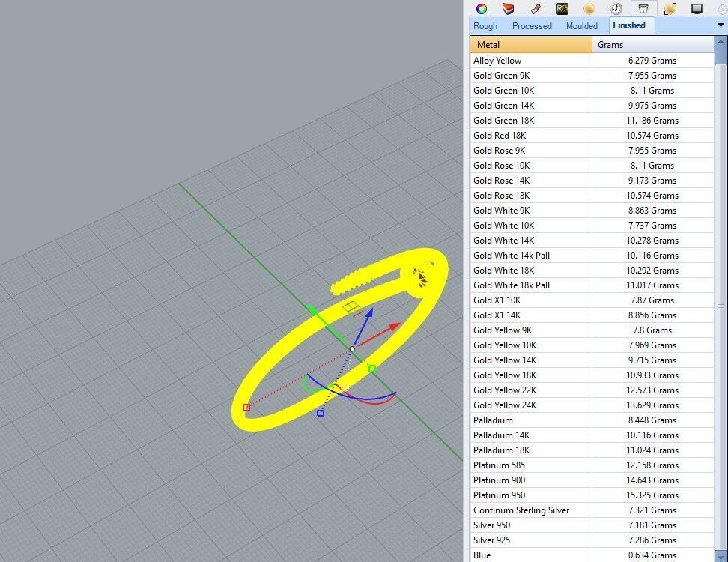Select the Gold White 18K row
The image size is (728, 562).
(x=592, y=271)
